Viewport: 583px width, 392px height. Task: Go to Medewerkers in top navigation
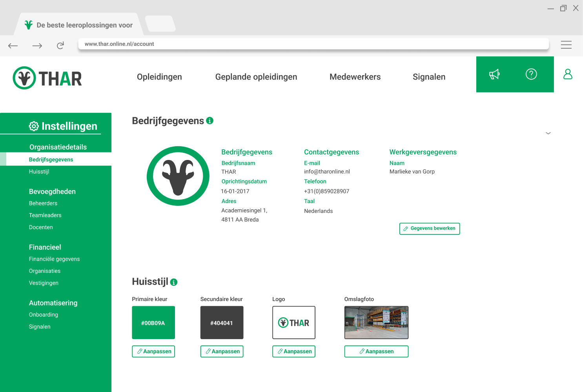(355, 77)
